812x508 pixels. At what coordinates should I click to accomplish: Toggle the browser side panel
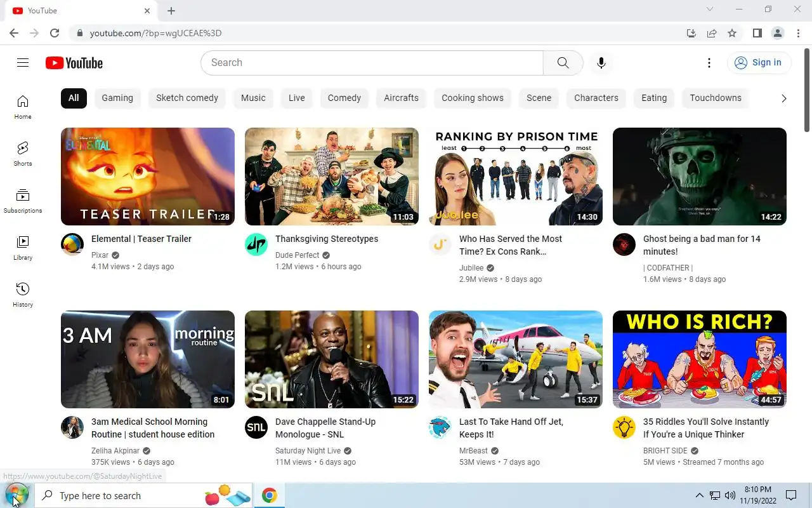[757, 33]
